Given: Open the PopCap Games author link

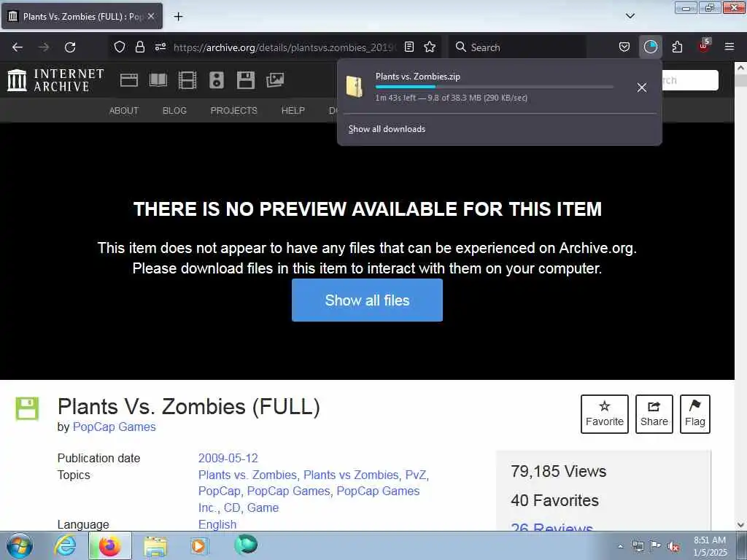Looking at the screenshot, I should point(115,427).
